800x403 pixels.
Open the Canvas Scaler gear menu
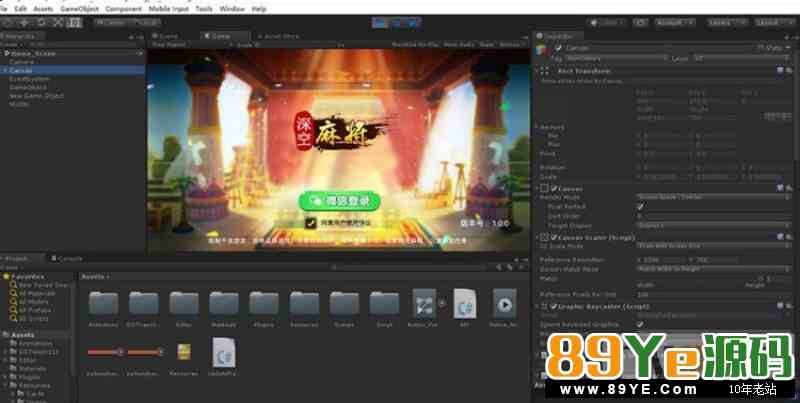click(x=788, y=237)
